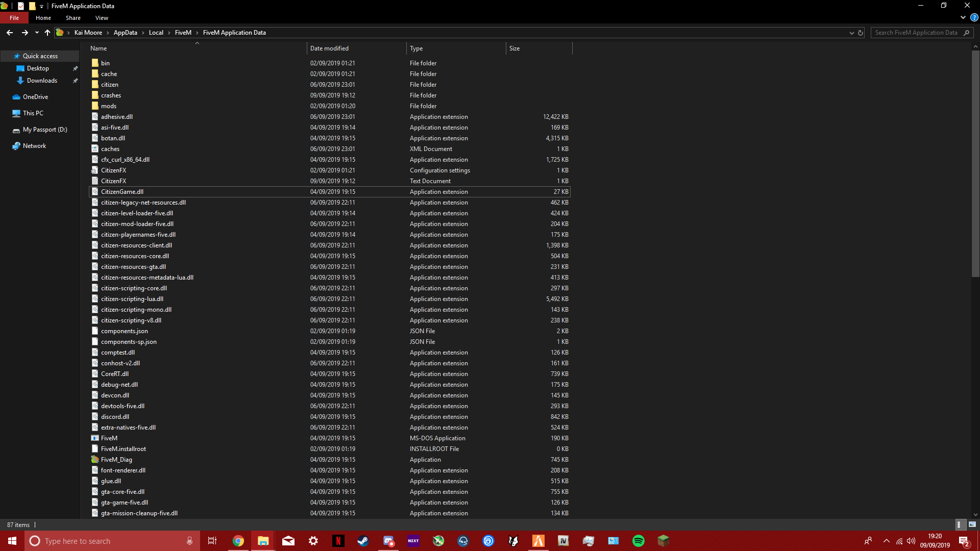Click inside the Search FiveM Application Data box
980x551 pixels.
(916, 32)
